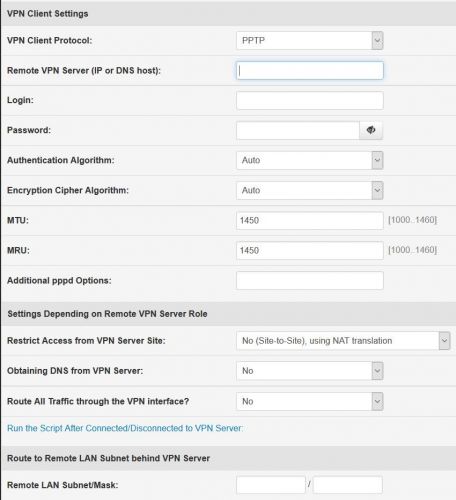The height and width of the screenshot is (500, 456).
Task: Click the MRU value field
Action: point(310,250)
